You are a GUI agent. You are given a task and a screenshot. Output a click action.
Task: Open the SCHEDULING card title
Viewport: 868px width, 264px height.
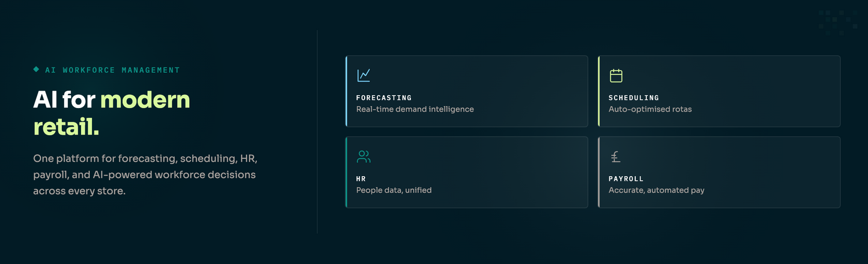(x=634, y=98)
